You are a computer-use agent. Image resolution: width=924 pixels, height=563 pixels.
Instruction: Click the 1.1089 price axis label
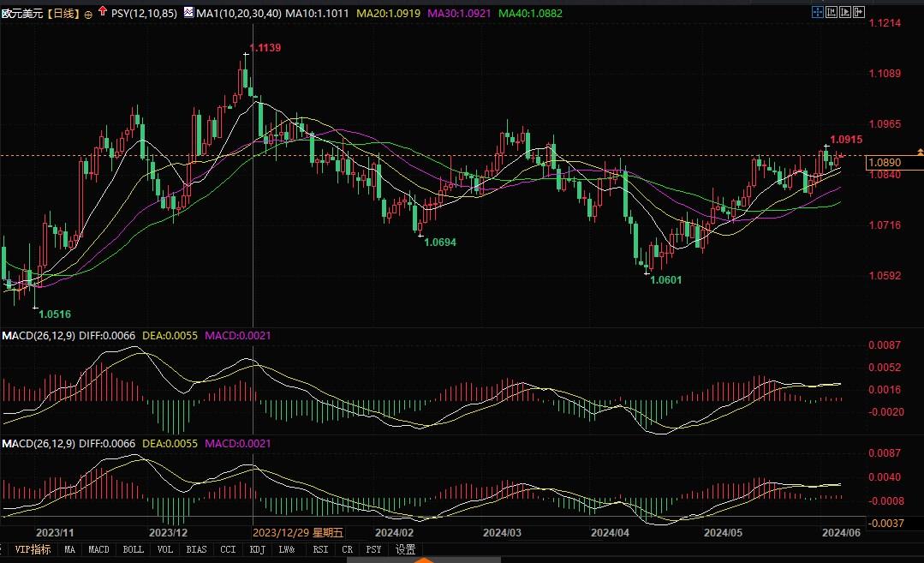pyautogui.click(x=885, y=73)
